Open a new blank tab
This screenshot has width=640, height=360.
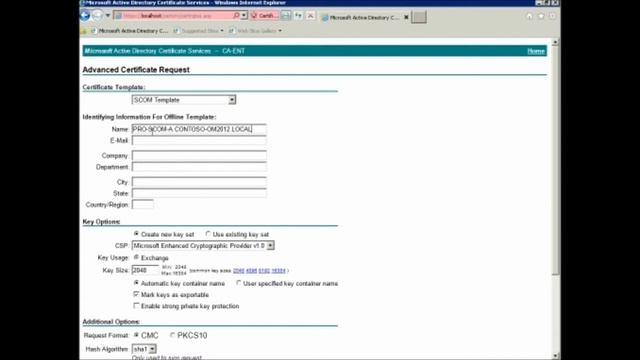(x=419, y=17)
